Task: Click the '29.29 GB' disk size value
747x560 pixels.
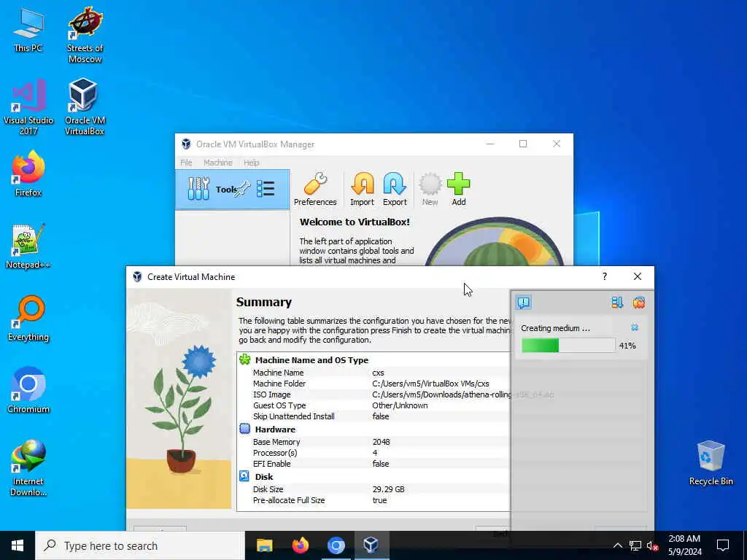Action: 388,489
